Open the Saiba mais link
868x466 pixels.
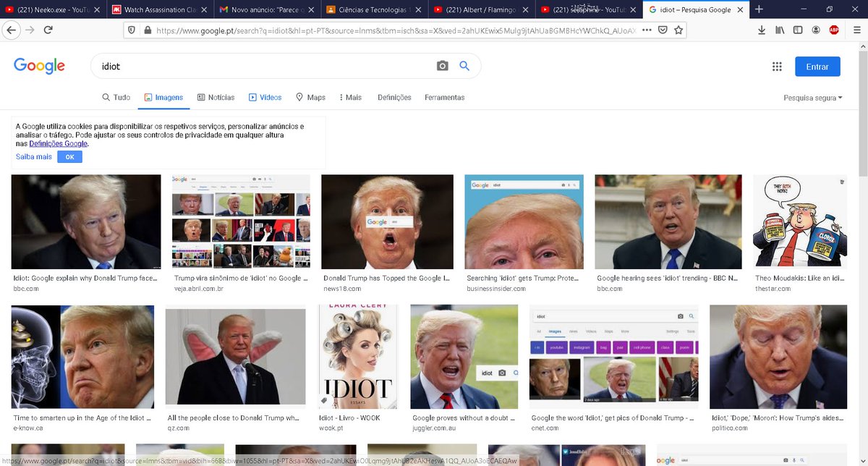click(34, 156)
